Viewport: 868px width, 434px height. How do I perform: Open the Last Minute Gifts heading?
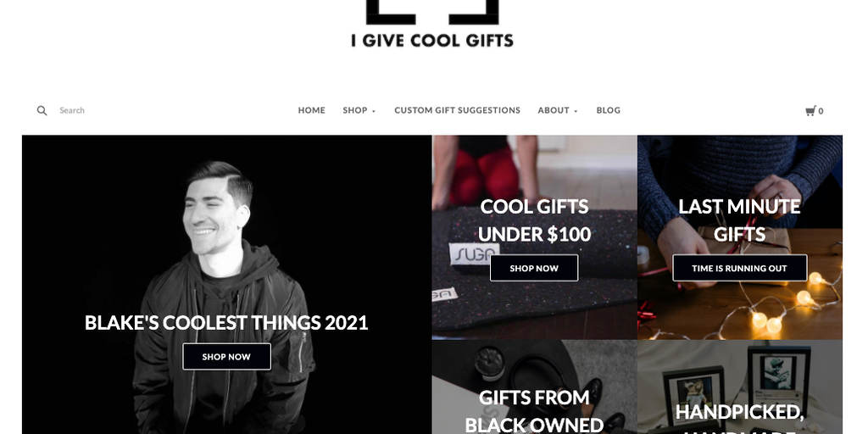pos(739,220)
